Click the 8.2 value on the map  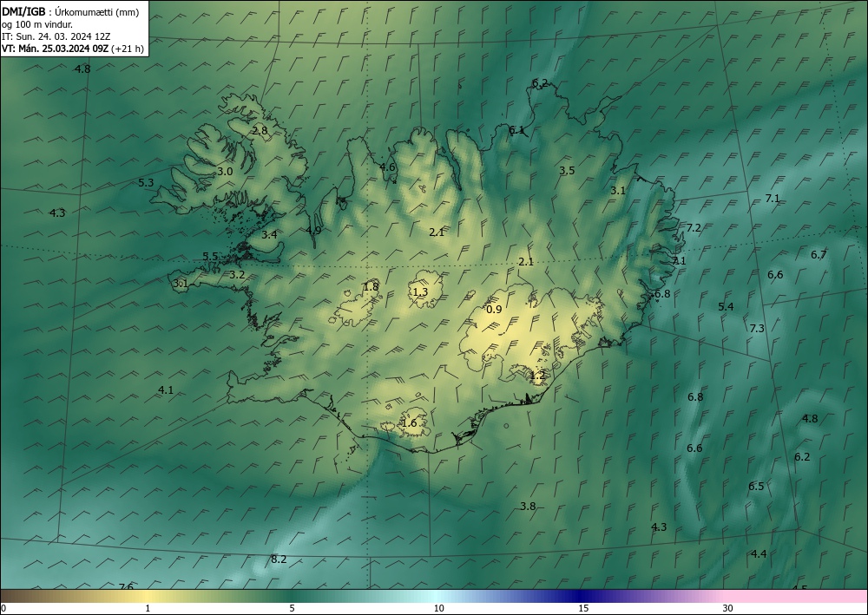tap(279, 559)
